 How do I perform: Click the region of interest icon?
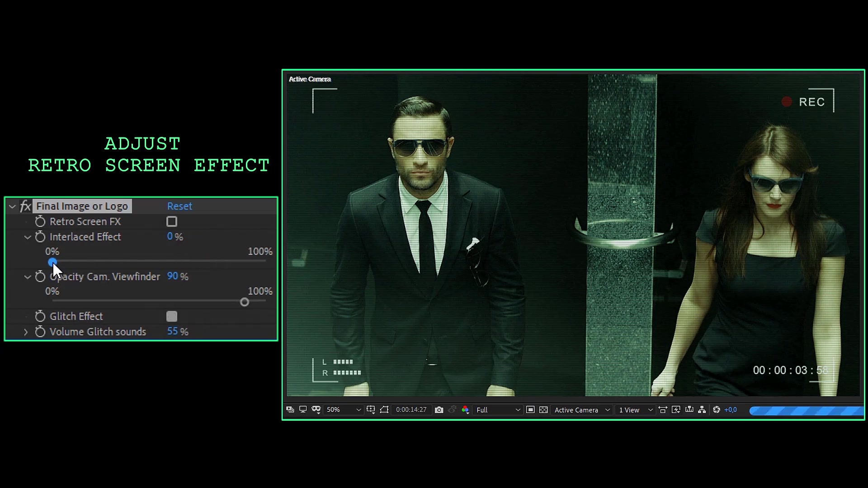pyautogui.click(x=384, y=410)
